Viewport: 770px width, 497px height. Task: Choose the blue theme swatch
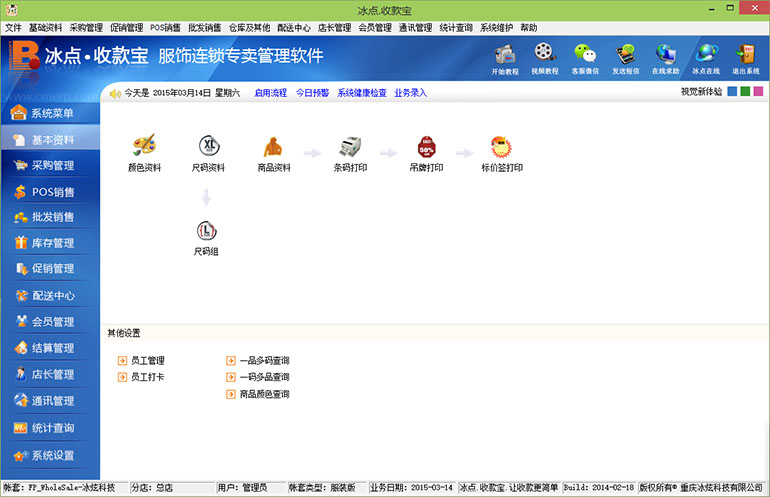(x=732, y=91)
